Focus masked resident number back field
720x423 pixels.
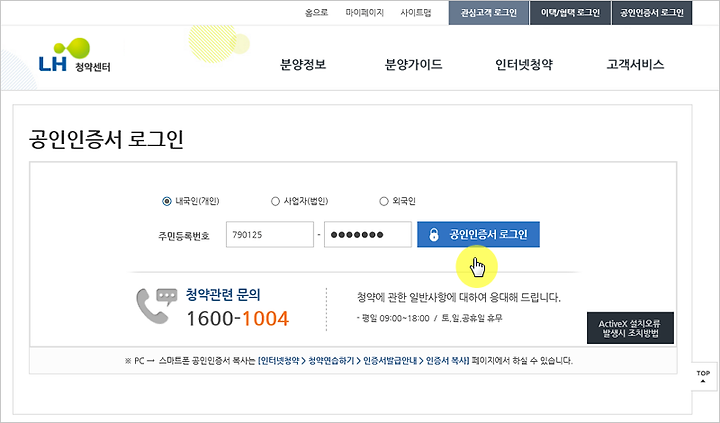coord(367,235)
